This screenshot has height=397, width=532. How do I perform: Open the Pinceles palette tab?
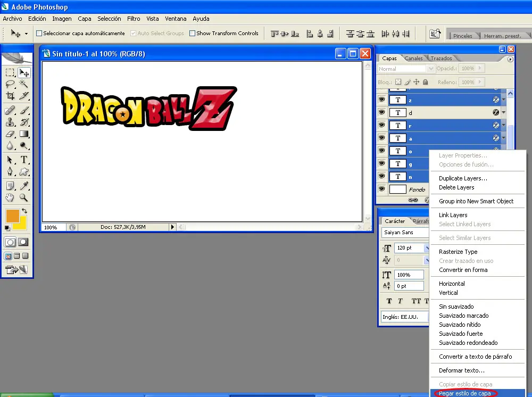point(462,36)
